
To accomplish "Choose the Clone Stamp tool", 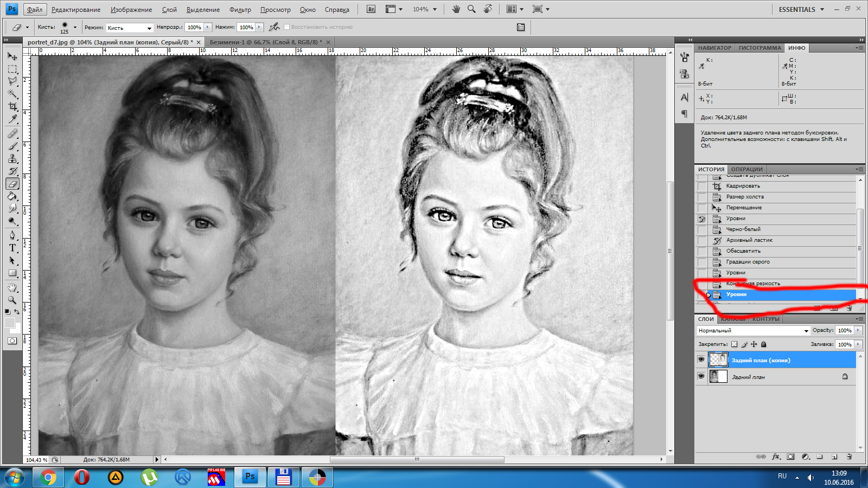I will point(12,158).
